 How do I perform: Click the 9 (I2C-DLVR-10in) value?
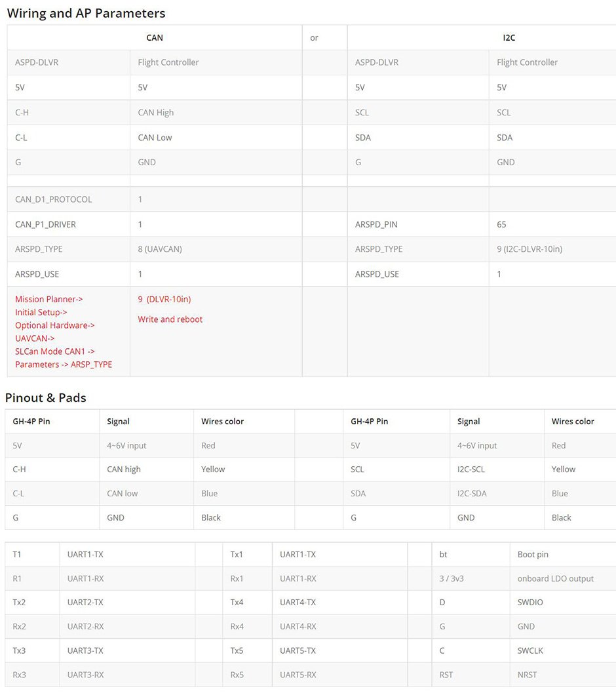pyautogui.click(x=529, y=249)
